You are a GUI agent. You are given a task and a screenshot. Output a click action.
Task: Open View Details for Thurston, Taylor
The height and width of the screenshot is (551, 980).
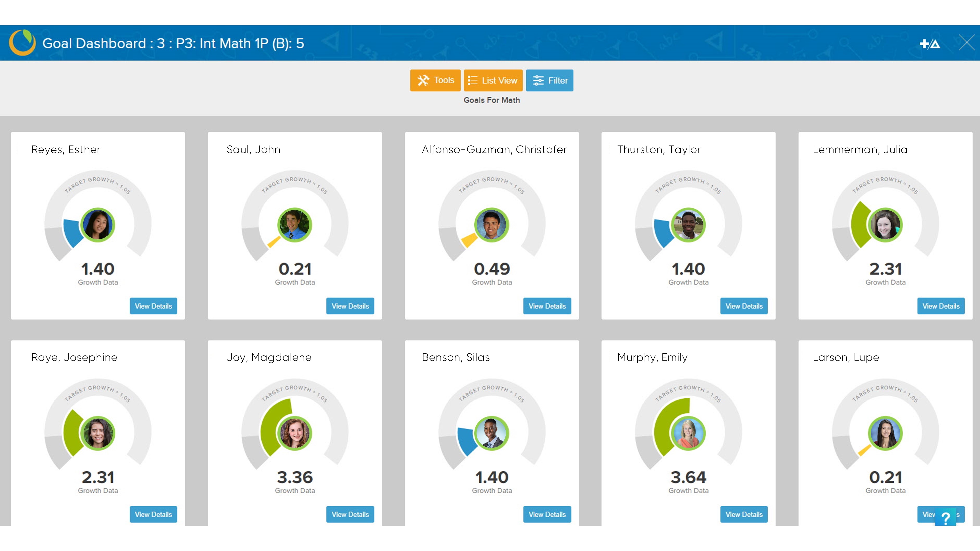[x=744, y=306]
